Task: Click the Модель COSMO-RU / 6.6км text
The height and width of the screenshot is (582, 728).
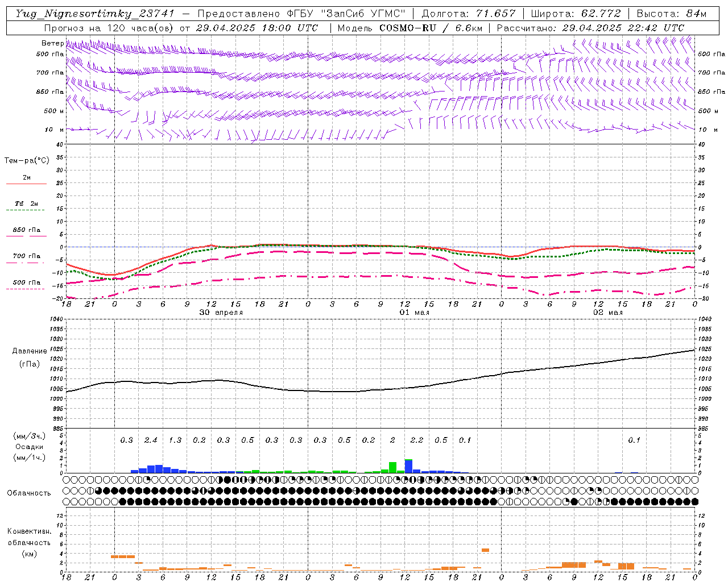Action: 410,28
